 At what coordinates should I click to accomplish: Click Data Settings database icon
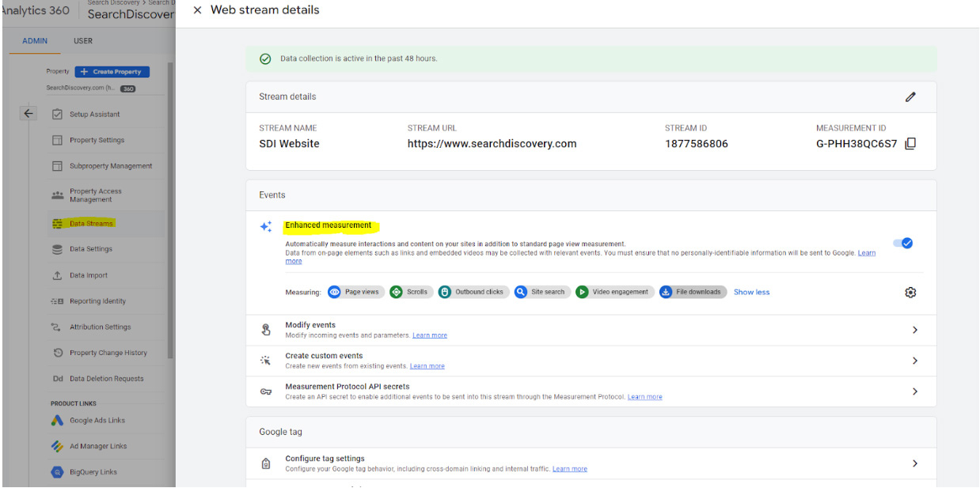pos(57,249)
